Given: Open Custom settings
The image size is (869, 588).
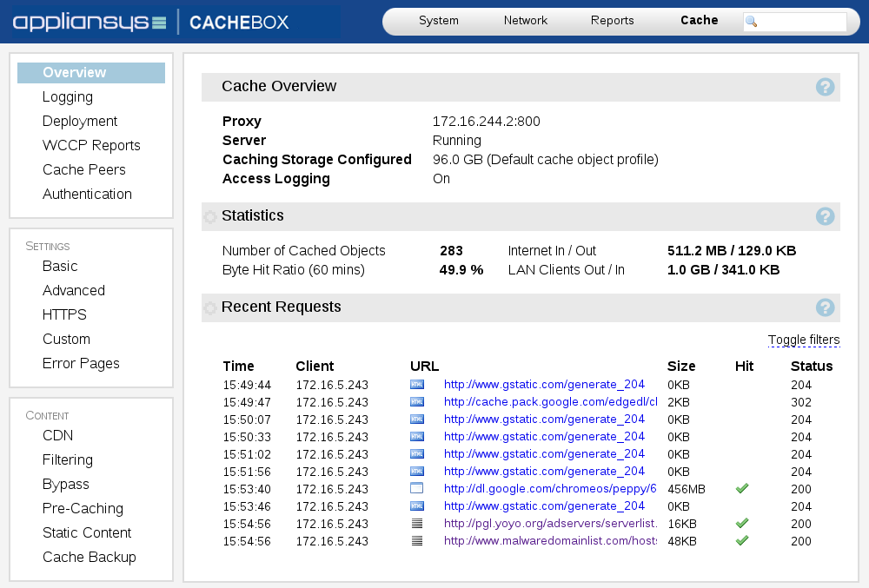Looking at the screenshot, I should pos(66,340).
